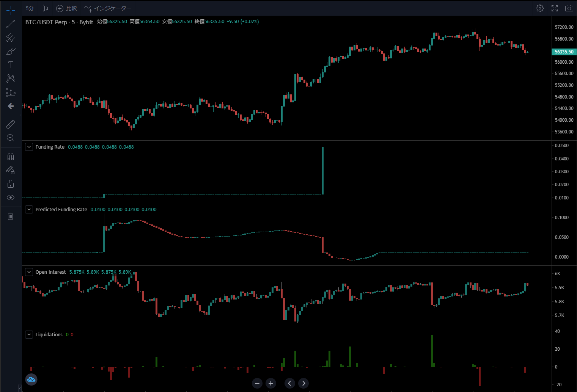
Task: Click the current price label 56335.50
Action: point(564,52)
